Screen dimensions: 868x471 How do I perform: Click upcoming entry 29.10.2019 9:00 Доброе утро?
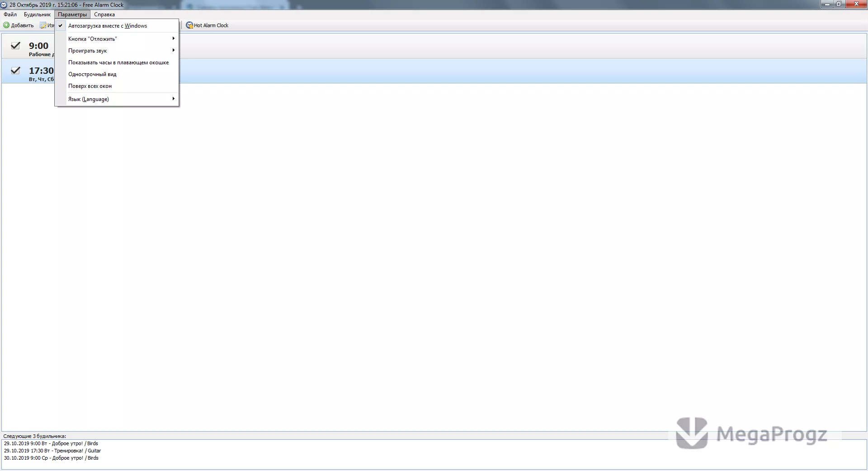click(x=51, y=443)
